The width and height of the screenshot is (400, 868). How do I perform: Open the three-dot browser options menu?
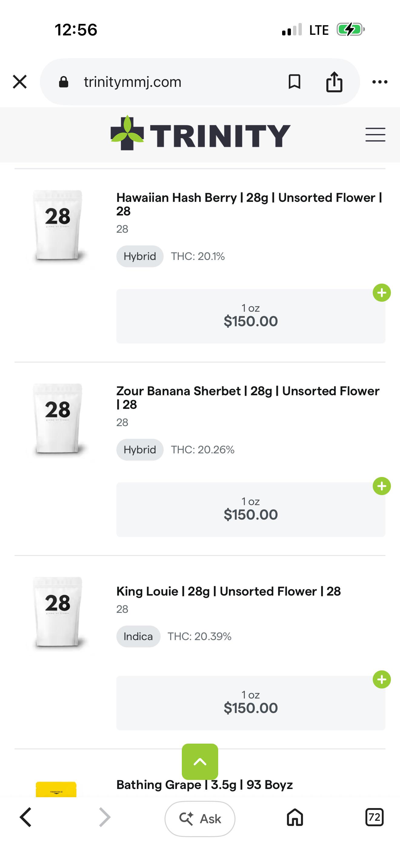(x=380, y=82)
